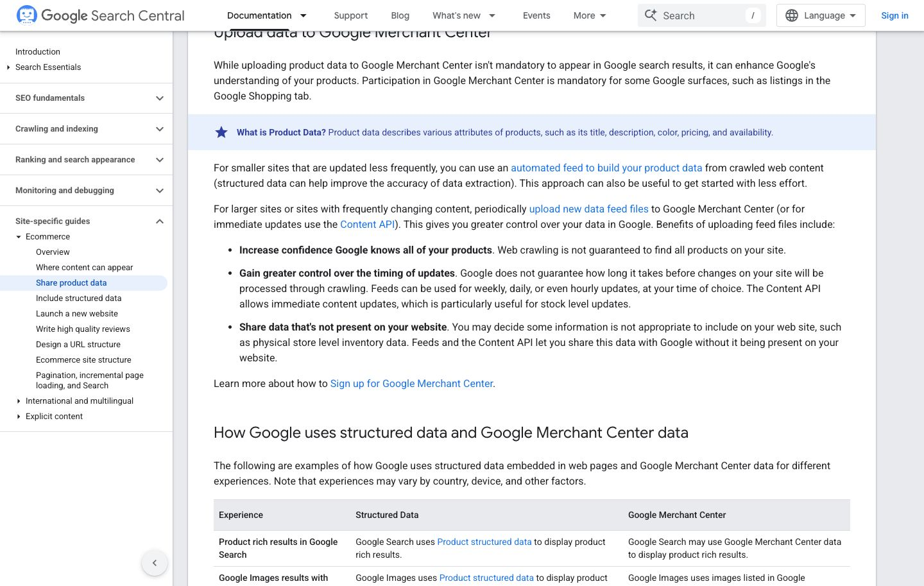
Task: Open Launch a new website page
Action: (x=77, y=314)
